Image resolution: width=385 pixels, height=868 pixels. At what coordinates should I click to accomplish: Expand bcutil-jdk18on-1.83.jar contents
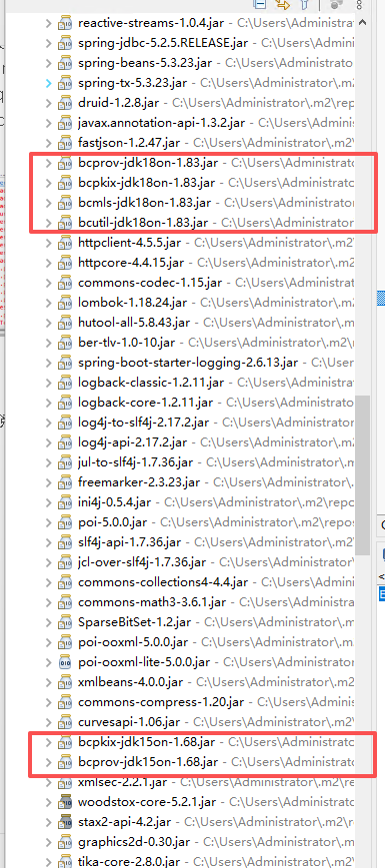click(48, 223)
